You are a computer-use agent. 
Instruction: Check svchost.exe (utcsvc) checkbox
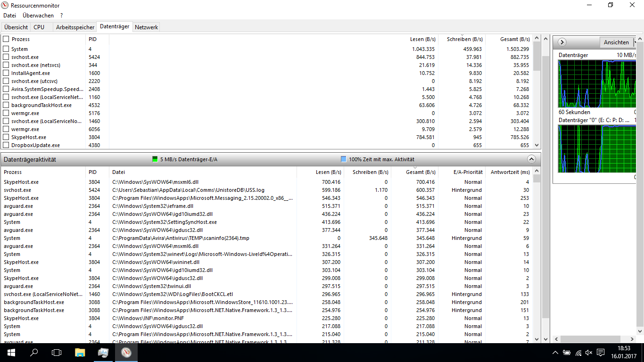(6, 81)
